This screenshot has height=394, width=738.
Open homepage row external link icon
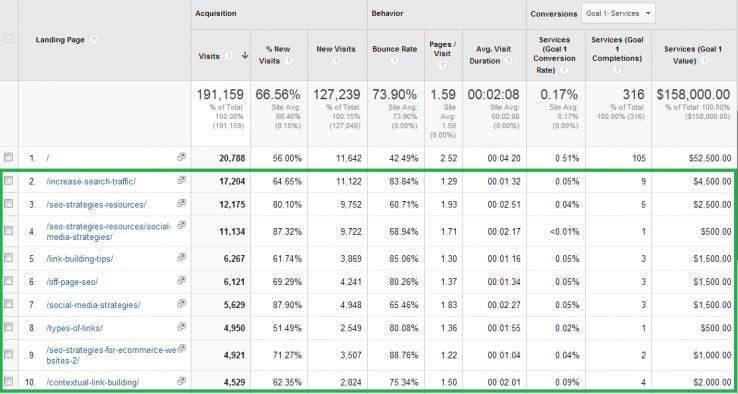pos(181,157)
